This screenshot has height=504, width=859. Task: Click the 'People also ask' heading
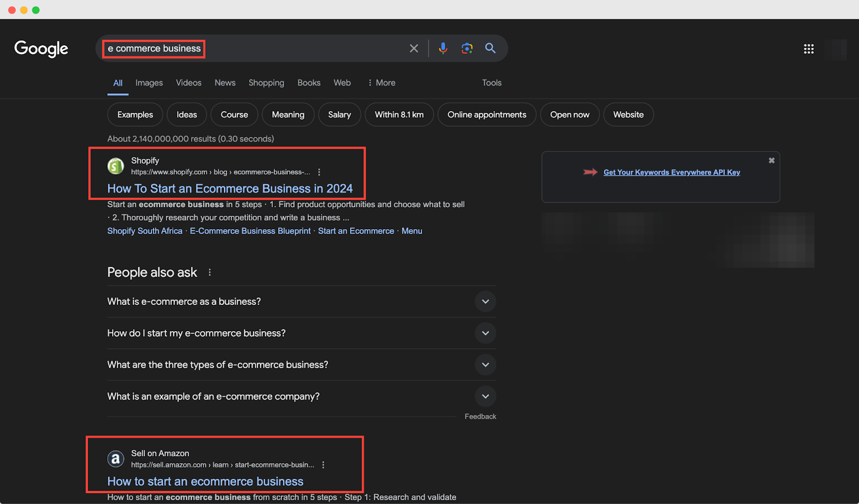point(152,273)
